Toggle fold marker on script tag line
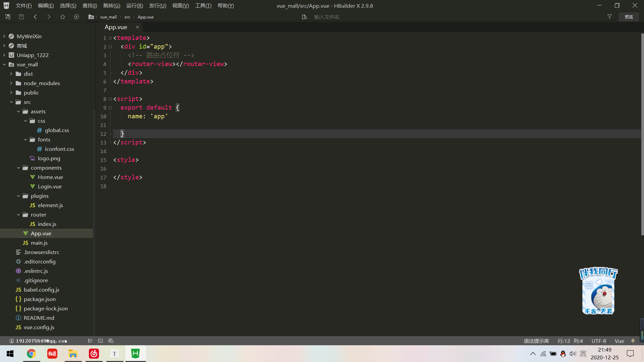Viewport: 644px width, 362px height. 110,99
